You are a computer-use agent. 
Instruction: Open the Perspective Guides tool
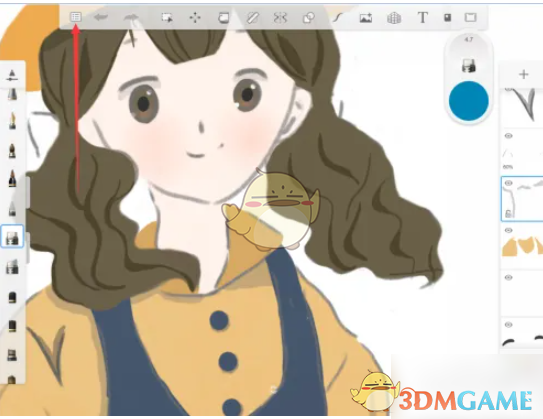[394, 17]
